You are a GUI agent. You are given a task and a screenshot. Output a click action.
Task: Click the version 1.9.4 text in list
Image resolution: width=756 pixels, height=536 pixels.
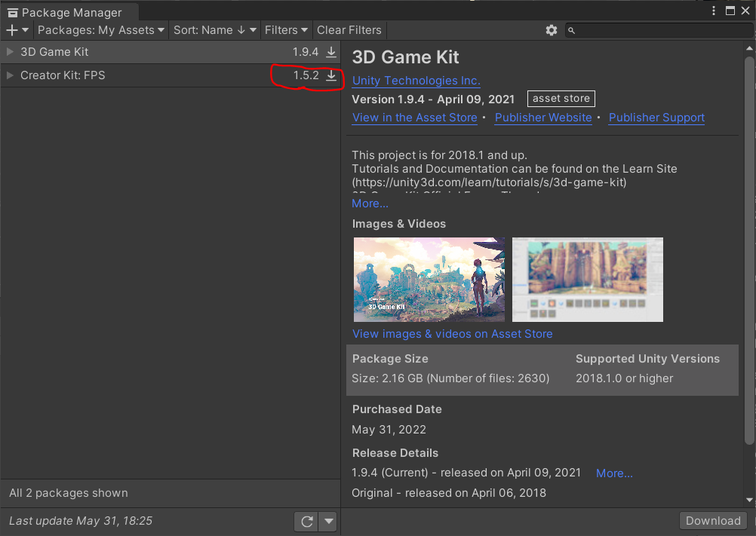tap(306, 52)
